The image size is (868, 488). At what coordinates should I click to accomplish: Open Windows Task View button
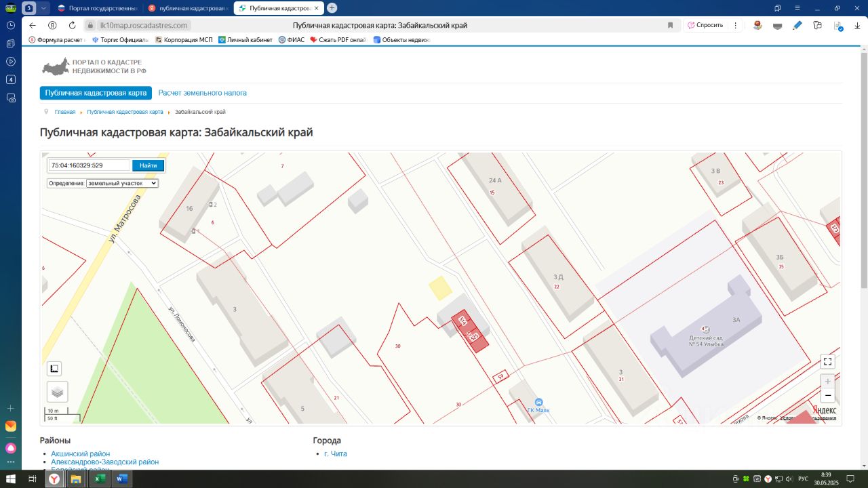pyautogui.click(x=32, y=479)
